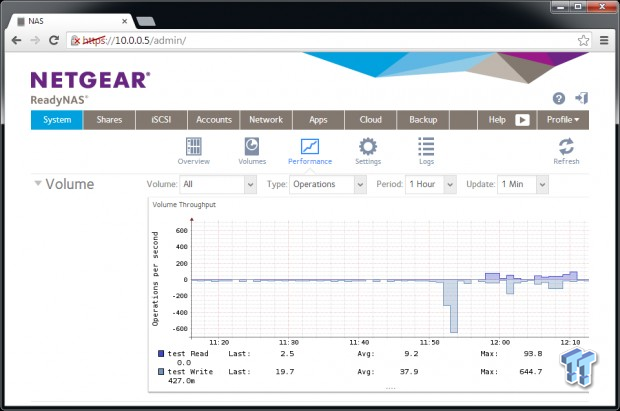Click the large negative write spike bar
The width and height of the screenshot is (620, 411).
click(454, 307)
